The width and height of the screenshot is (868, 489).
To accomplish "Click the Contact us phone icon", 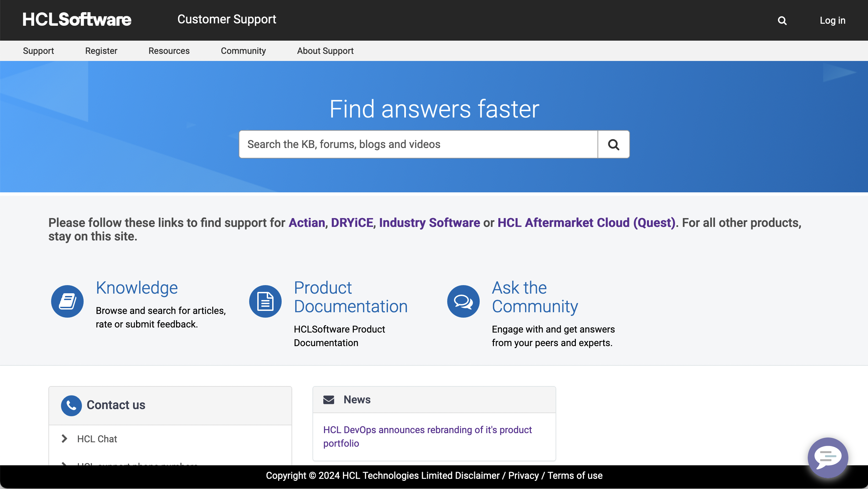I will tap(71, 405).
